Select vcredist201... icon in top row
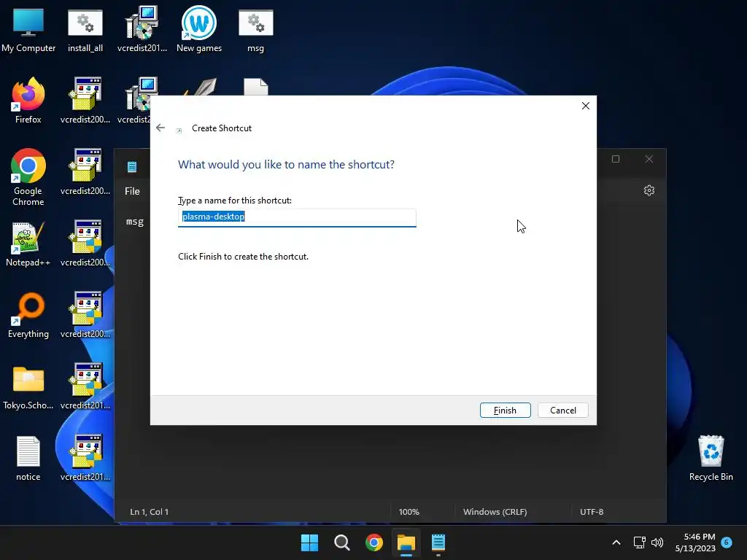Image resolution: width=747 pixels, height=560 pixels. [142, 29]
